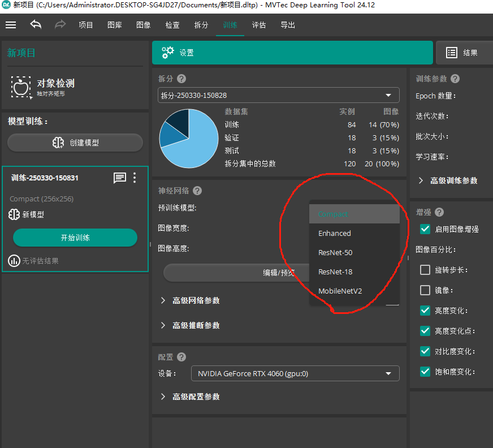Open help icon next to 增强
This screenshot has height=448, width=493.
pyautogui.click(x=439, y=212)
